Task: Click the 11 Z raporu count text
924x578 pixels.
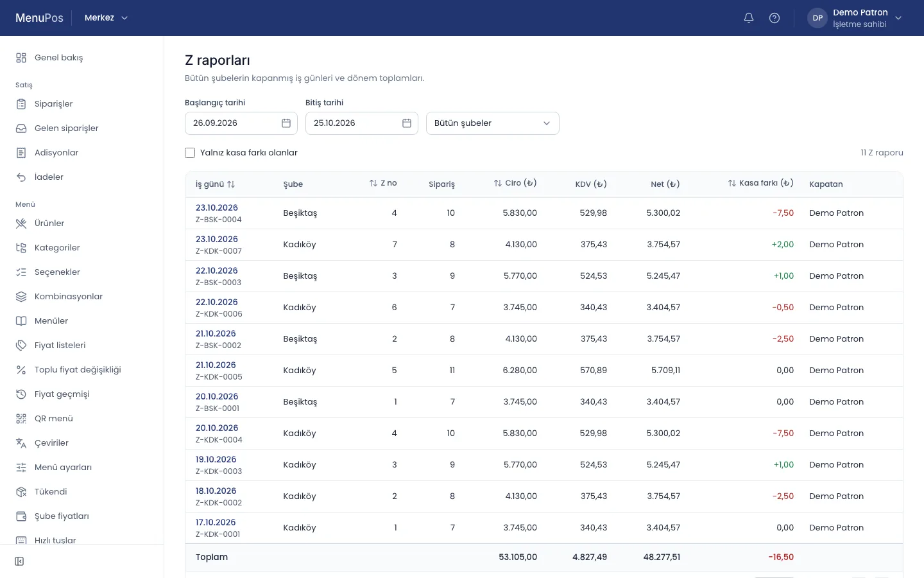Action: pyautogui.click(x=882, y=153)
